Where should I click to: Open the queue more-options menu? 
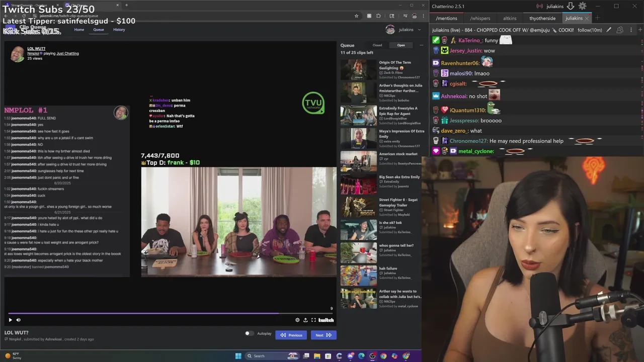(422, 45)
